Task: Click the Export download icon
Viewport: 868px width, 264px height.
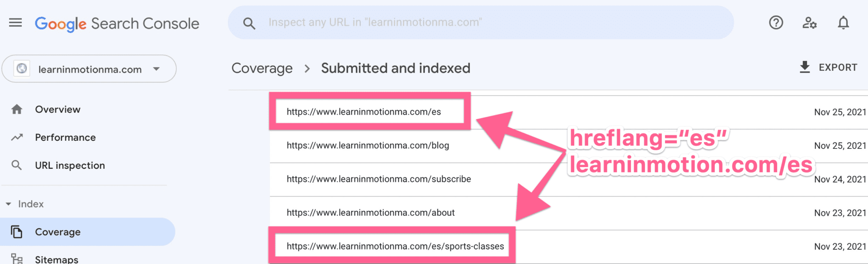Action: (805, 67)
